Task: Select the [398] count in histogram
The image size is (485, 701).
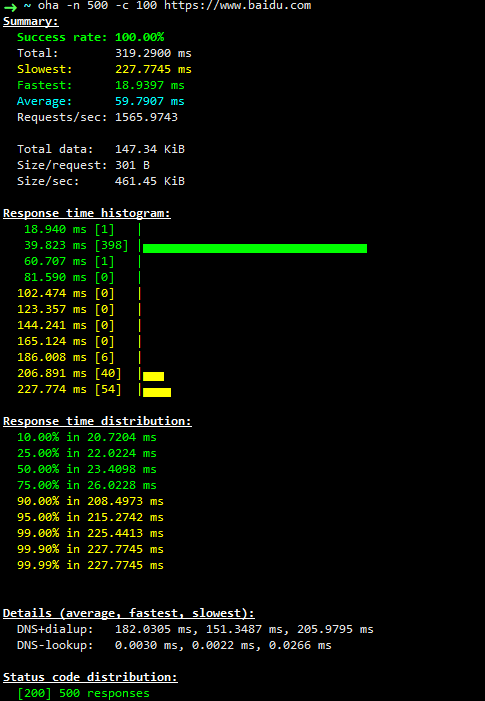Action: click(111, 245)
